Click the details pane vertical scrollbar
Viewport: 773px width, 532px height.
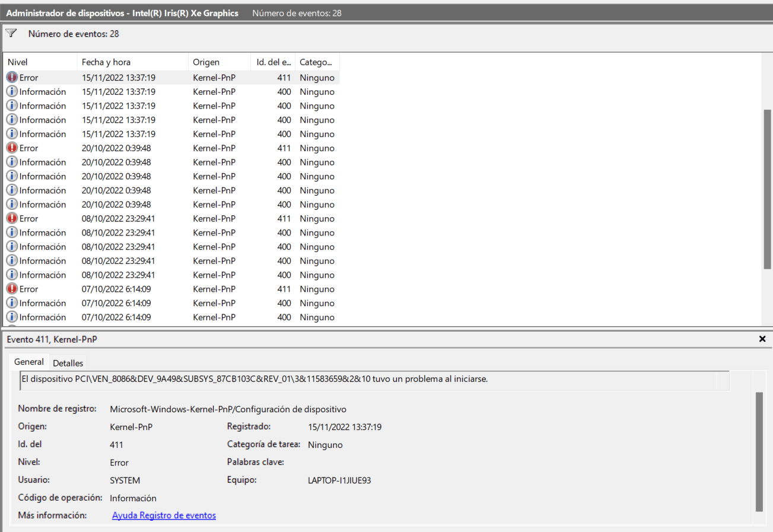pos(759,451)
